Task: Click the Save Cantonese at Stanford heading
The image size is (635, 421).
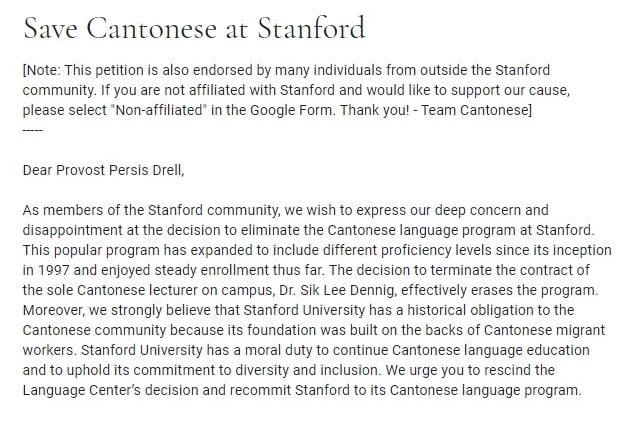Action: pyautogui.click(x=193, y=28)
